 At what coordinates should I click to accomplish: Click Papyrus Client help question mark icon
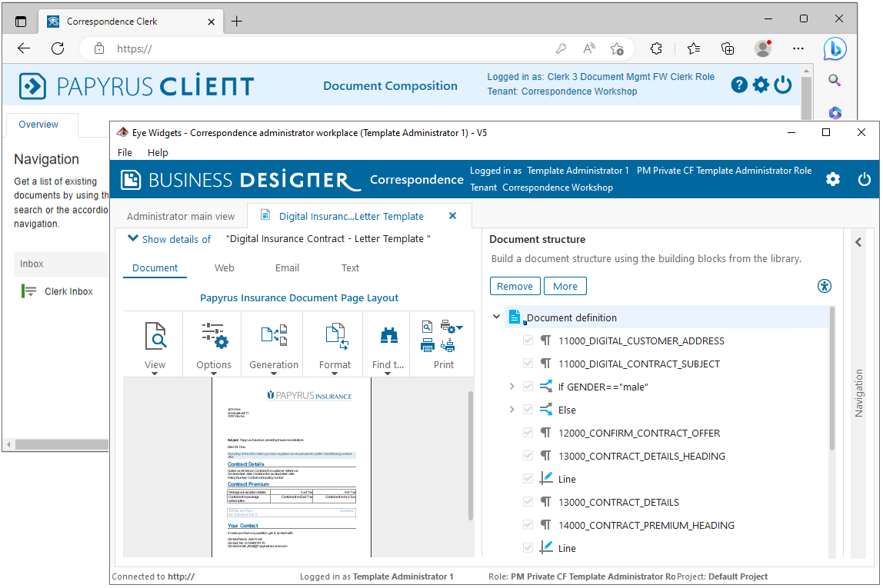click(739, 85)
